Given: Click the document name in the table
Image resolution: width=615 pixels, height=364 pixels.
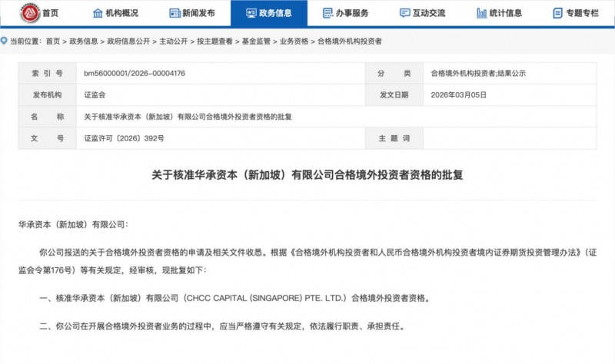Looking at the screenshot, I should (188, 117).
